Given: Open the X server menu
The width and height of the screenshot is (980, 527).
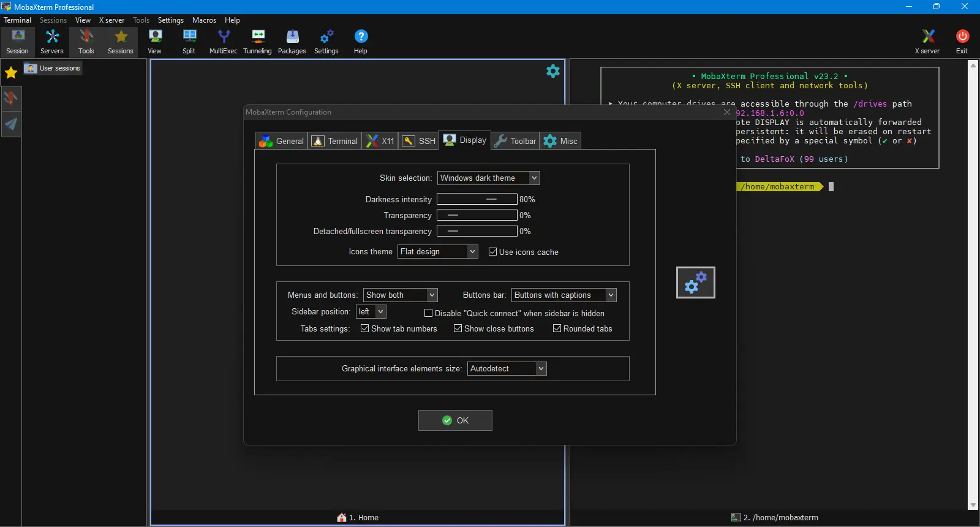Looking at the screenshot, I should [112, 20].
